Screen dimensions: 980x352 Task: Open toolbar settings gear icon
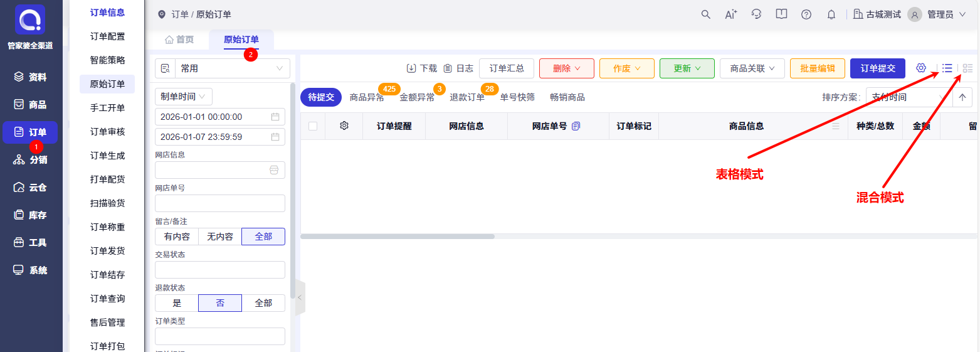coord(921,68)
